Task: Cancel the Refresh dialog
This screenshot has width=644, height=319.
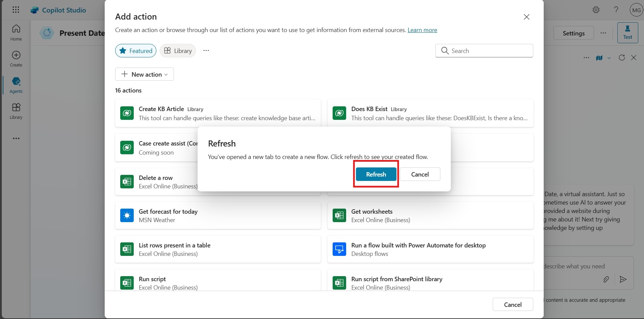Action: (x=420, y=174)
